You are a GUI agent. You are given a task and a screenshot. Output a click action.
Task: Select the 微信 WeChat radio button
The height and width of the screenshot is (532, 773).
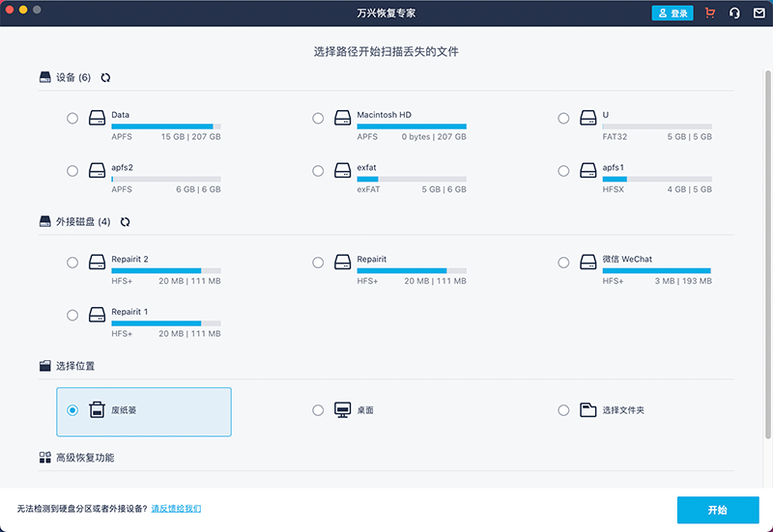[563, 263]
